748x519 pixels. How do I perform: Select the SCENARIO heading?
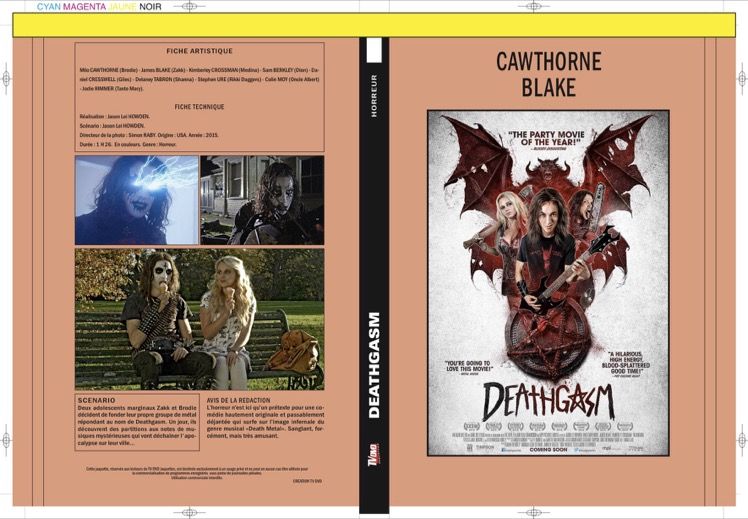97,400
